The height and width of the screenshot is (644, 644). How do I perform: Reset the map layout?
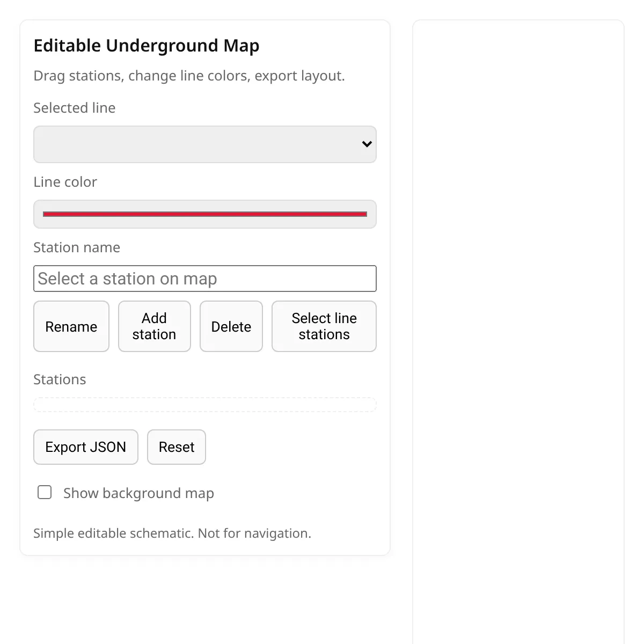177,447
